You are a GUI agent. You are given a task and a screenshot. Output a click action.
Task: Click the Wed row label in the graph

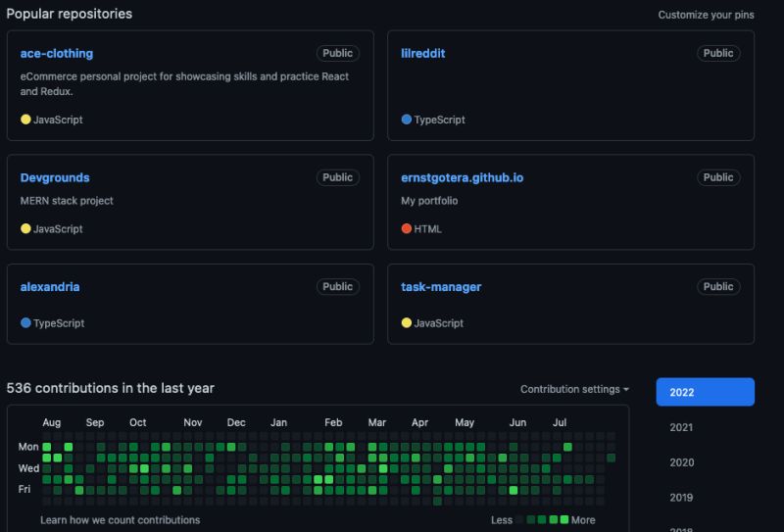28,468
